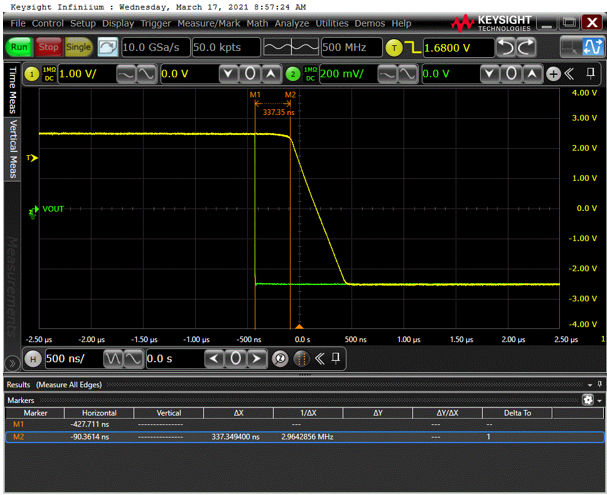
Task: Decrease channel 1 vertical scale coarse
Action: (126, 74)
